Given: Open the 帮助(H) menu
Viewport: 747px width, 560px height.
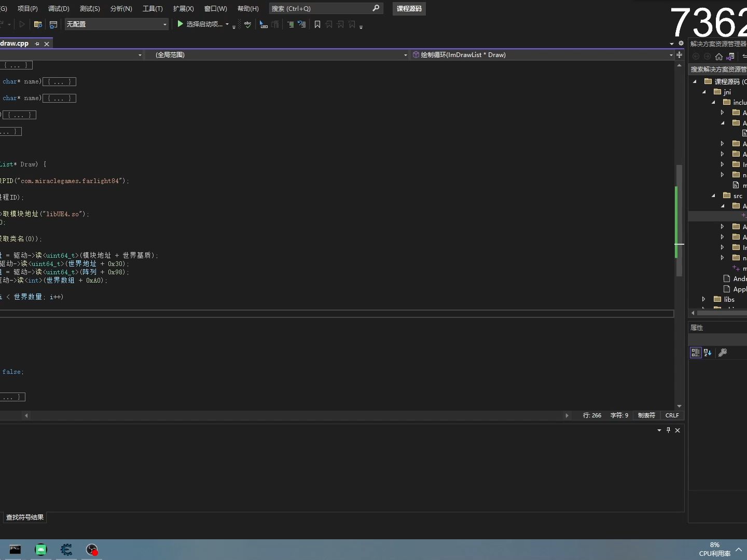Looking at the screenshot, I should pos(248,8).
